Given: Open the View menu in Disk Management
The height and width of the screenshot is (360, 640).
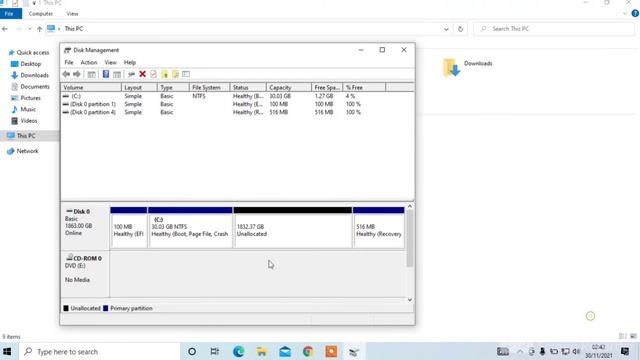Looking at the screenshot, I should (x=110, y=62).
